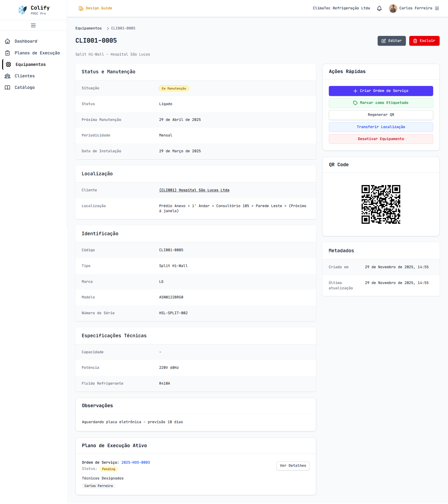Image resolution: width=448 pixels, height=504 pixels.
Task: Collapse the sidebar with the hamburger icon
Action: [x=33, y=25]
